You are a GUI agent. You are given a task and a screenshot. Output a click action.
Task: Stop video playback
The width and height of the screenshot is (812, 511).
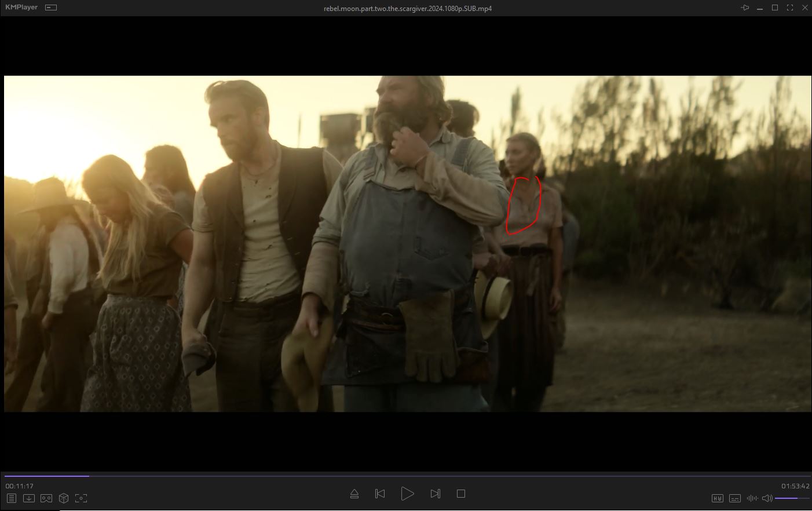point(461,494)
